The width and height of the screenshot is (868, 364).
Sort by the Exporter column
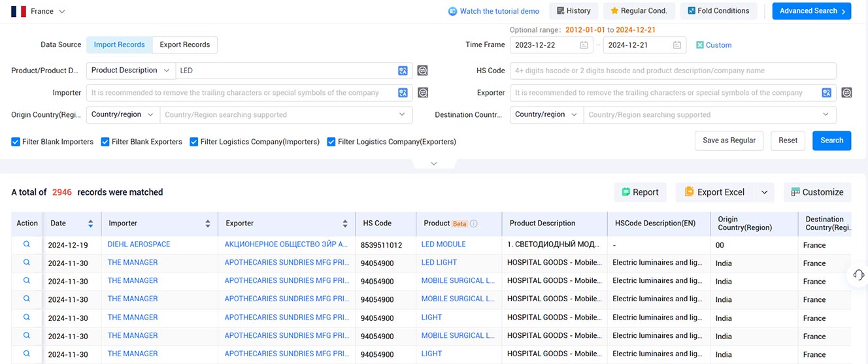(x=345, y=223)
